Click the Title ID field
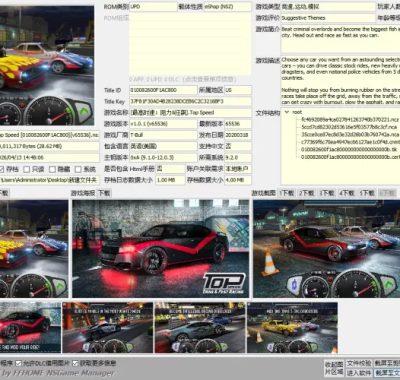Viewport: 400px width, 380px height. [163, 90]
